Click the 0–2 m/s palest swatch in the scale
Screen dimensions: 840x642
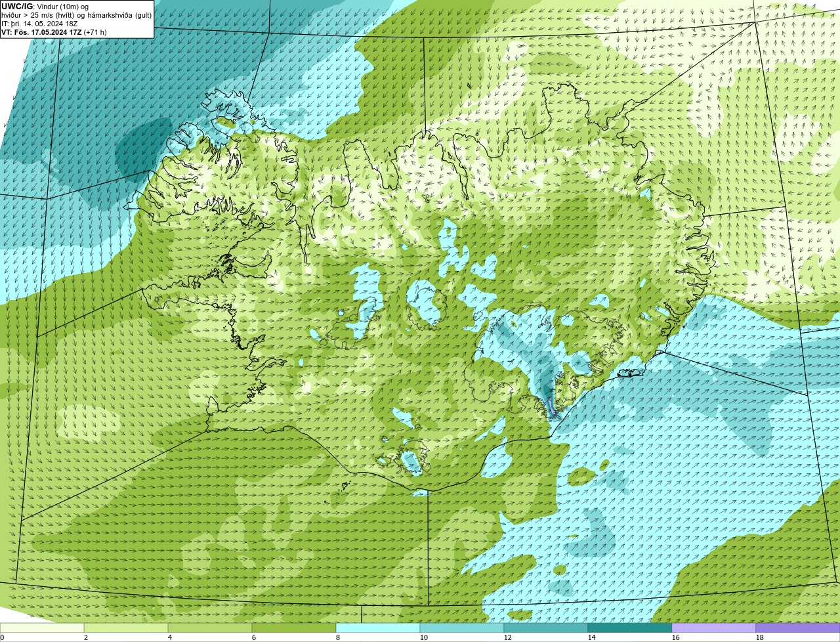tap(42, 628)
